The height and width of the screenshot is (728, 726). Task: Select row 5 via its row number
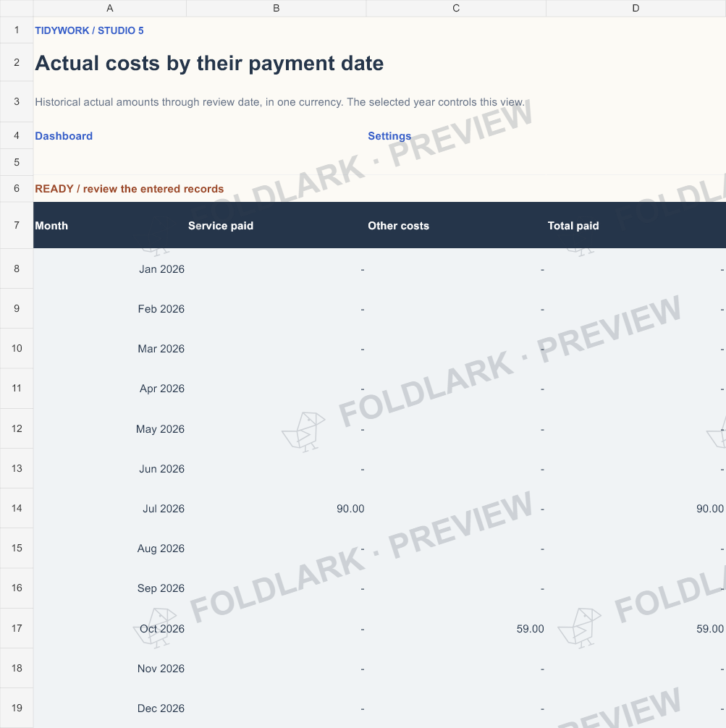(x=17, y=162)
